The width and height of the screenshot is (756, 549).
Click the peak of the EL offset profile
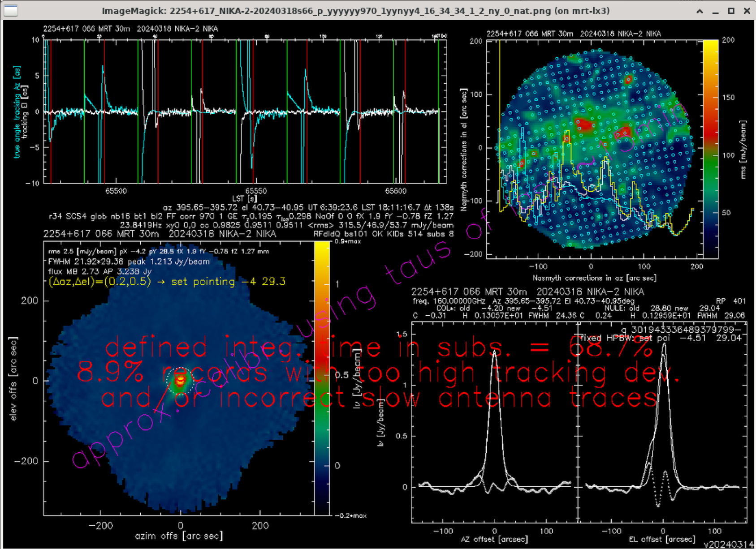(x=664, y=345)
